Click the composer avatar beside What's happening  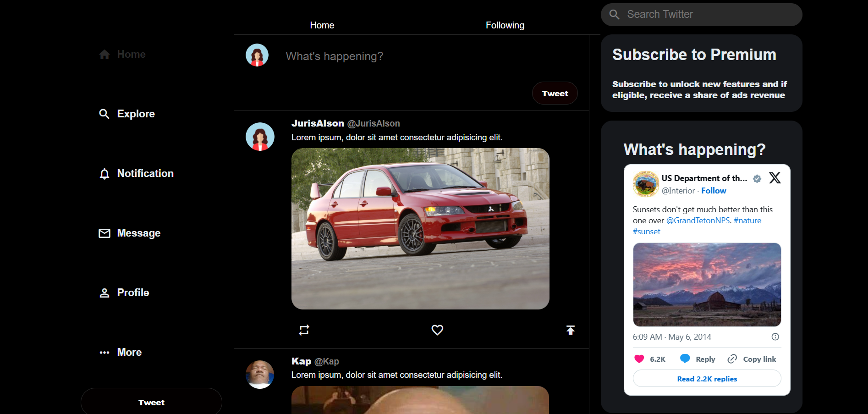tap(257, 55)
